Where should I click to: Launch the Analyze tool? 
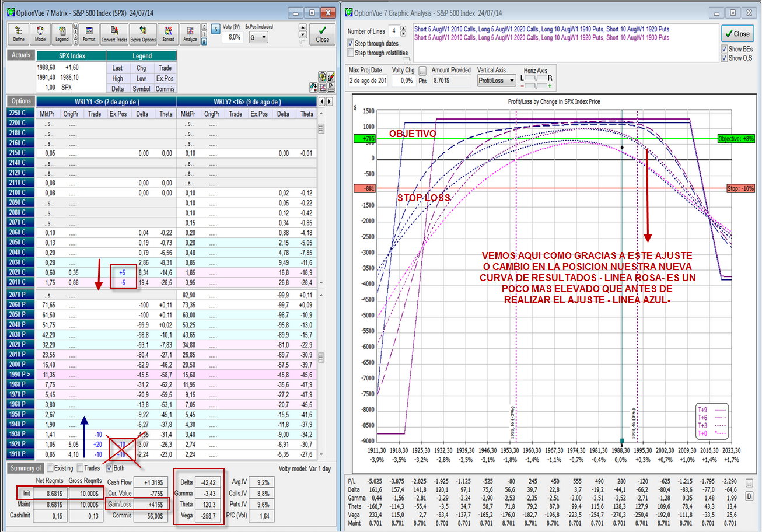click(190, 34)
